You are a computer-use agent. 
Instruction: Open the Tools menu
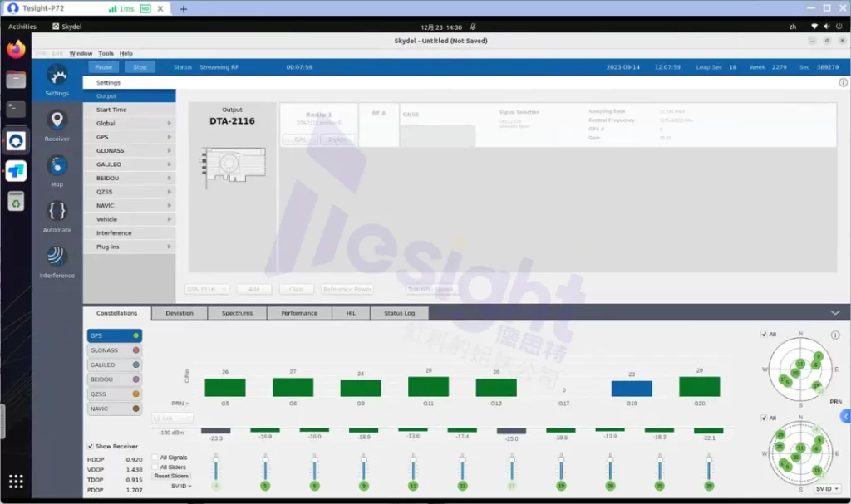click(x=106, y=53)
